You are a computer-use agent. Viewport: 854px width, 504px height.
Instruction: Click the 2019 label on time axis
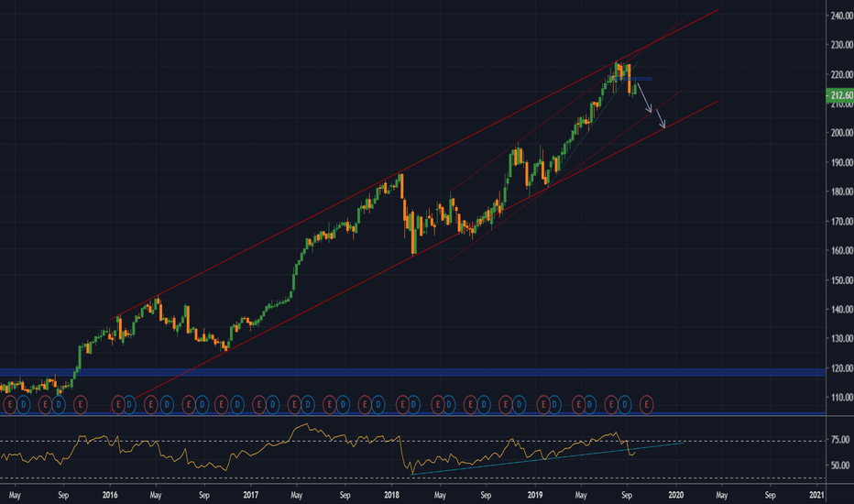(x=535, y=495)
